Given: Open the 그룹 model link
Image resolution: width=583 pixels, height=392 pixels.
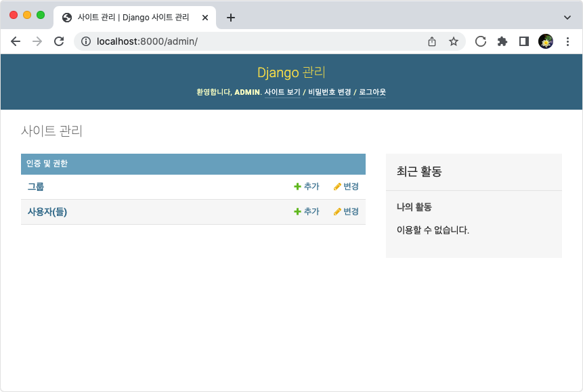Looking at the screenshot, I should pos(36,187).
